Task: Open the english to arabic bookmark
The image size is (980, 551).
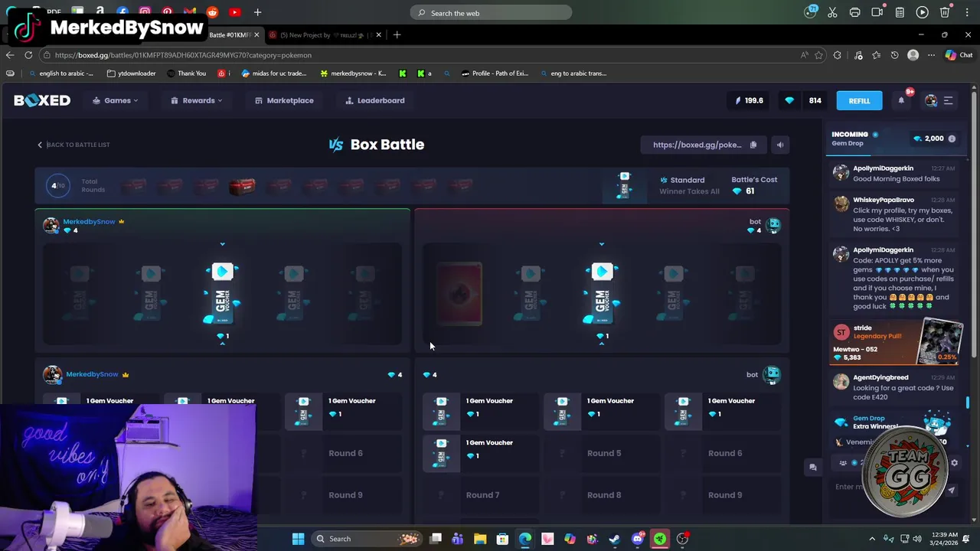Action: (x=60, y=73)
